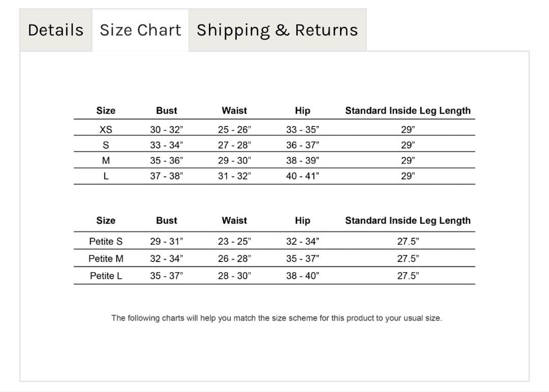Click the L size row label
Viewport: 549px width, 392px height.
[x=106, y=177]
